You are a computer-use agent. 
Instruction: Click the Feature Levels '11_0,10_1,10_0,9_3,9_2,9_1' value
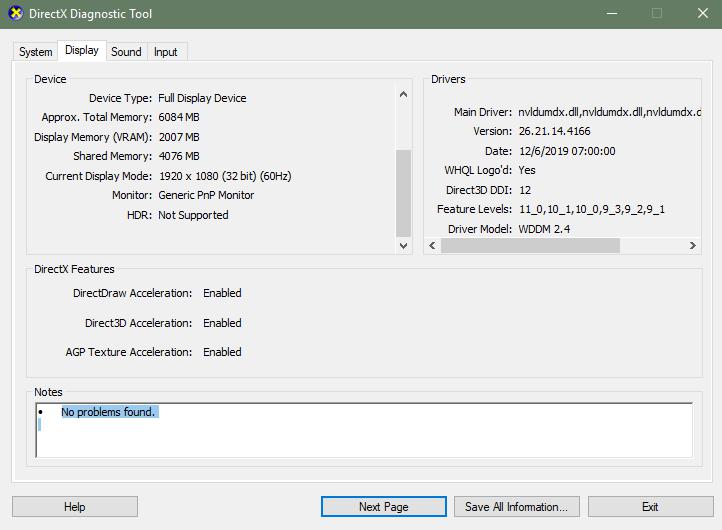(592, 210)
